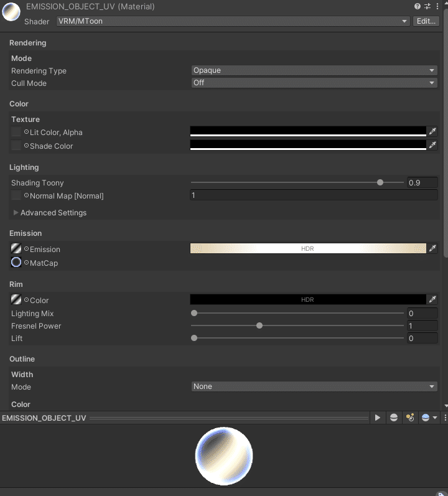Open the Lit Color, Alpha color swatch

tap(308, 131)
